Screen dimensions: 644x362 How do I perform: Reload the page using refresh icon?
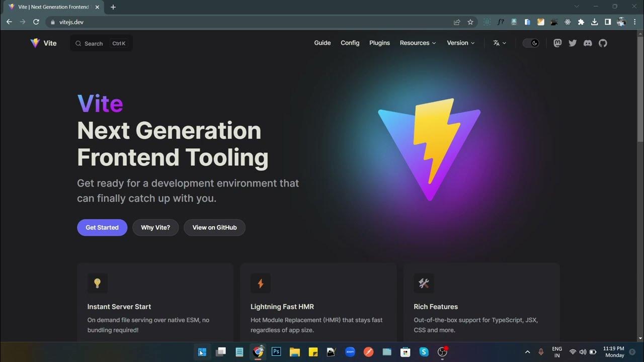point(36,22)
